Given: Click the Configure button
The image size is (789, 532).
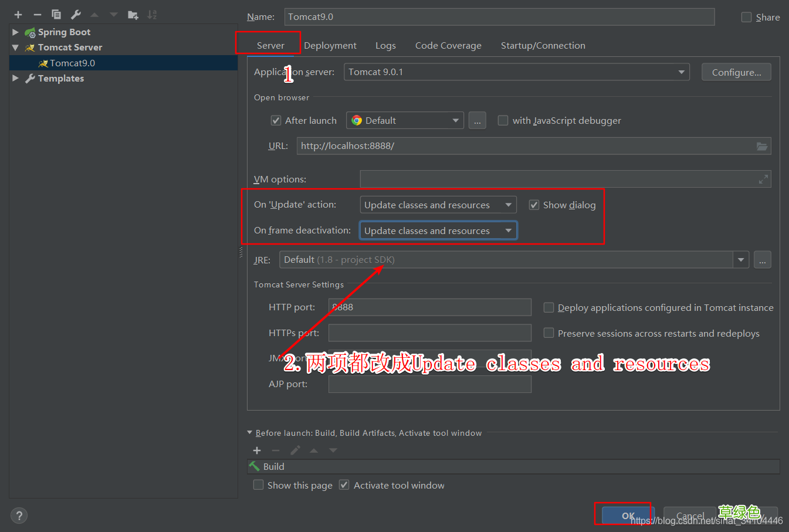Looking at the screenshot, I should click(736, 72).
